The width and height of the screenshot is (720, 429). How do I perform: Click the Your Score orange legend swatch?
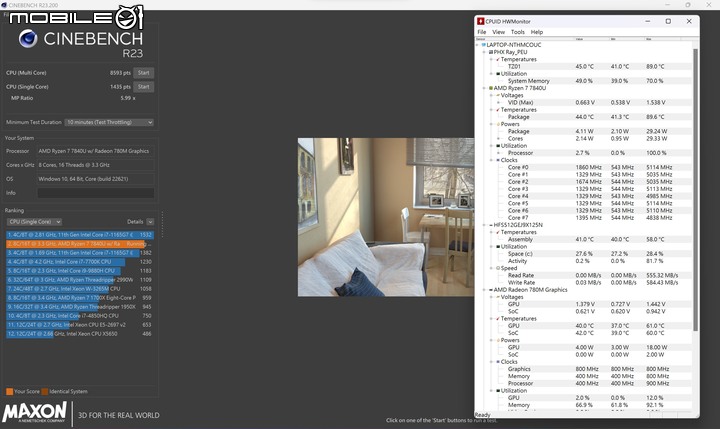[9, 391]
